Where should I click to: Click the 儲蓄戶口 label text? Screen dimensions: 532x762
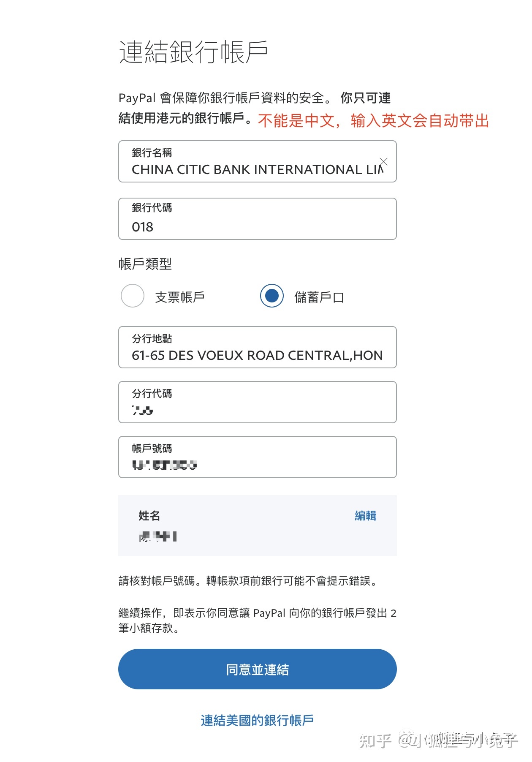(319, 297)
